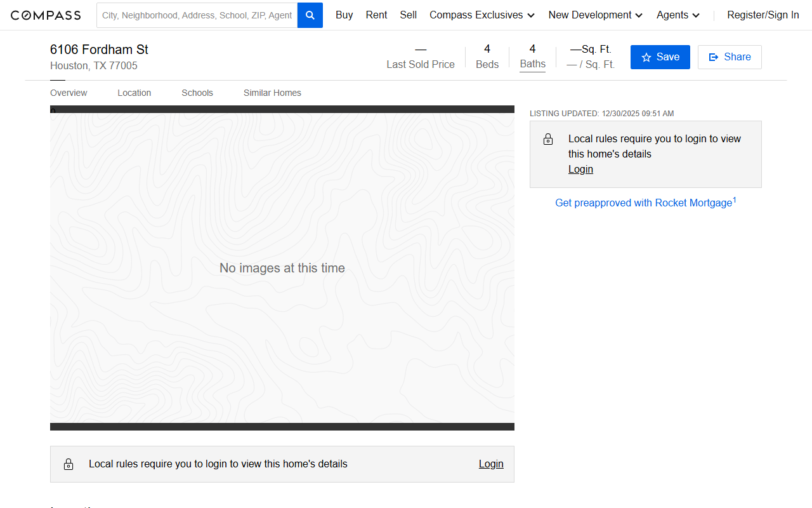Click the Beds label
The image size is (812, 508).
487,64
